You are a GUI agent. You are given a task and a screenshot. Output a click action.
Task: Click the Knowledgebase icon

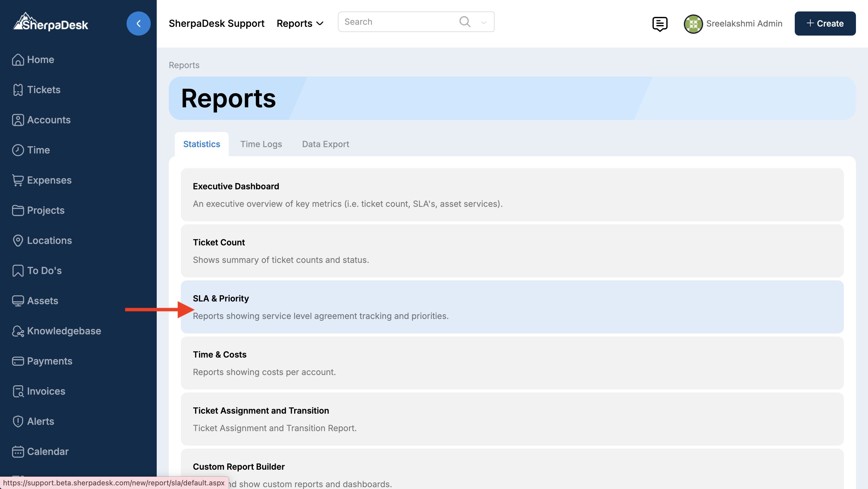pyautogui.click(x=17, y=331)
